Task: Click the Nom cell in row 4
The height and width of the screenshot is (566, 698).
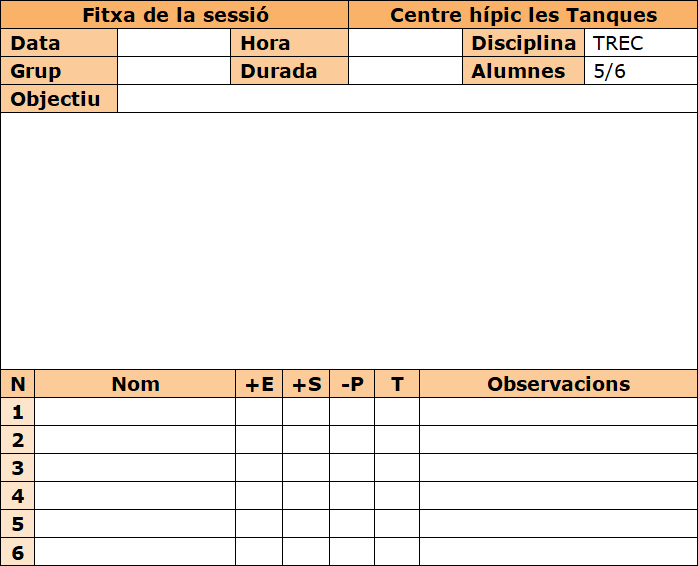Action: [135, 496]
